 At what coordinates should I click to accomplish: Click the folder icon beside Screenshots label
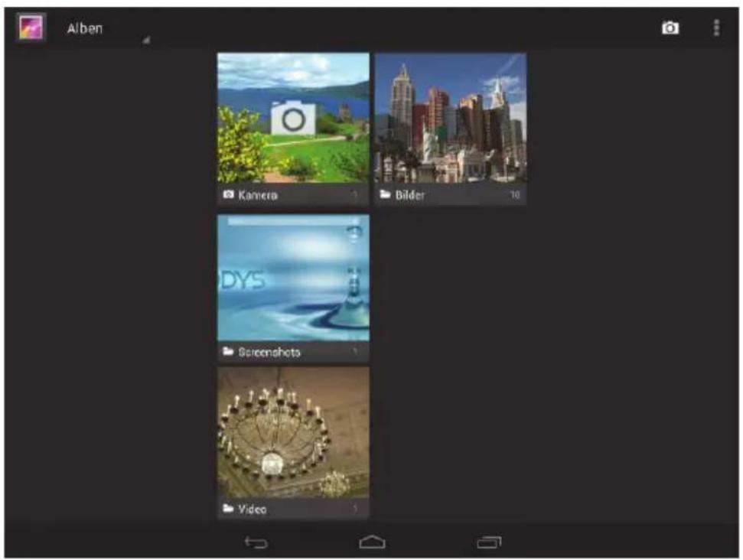228,351
